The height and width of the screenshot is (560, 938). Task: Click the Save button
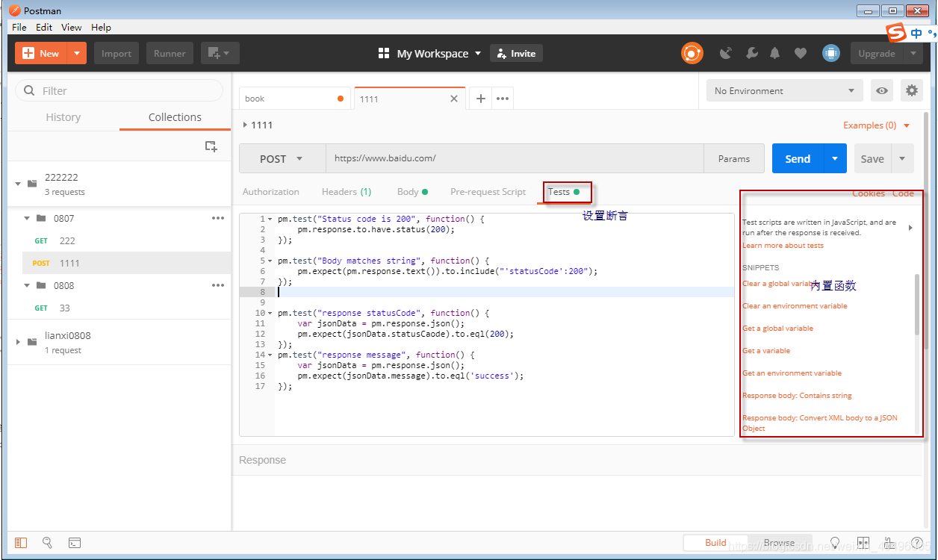pyautogui.click(x=872, y=158)
